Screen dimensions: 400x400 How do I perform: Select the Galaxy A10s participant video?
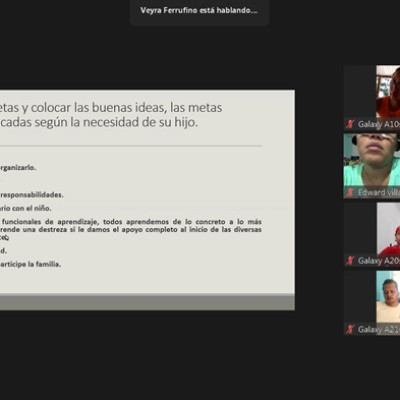tap(372, 98)
